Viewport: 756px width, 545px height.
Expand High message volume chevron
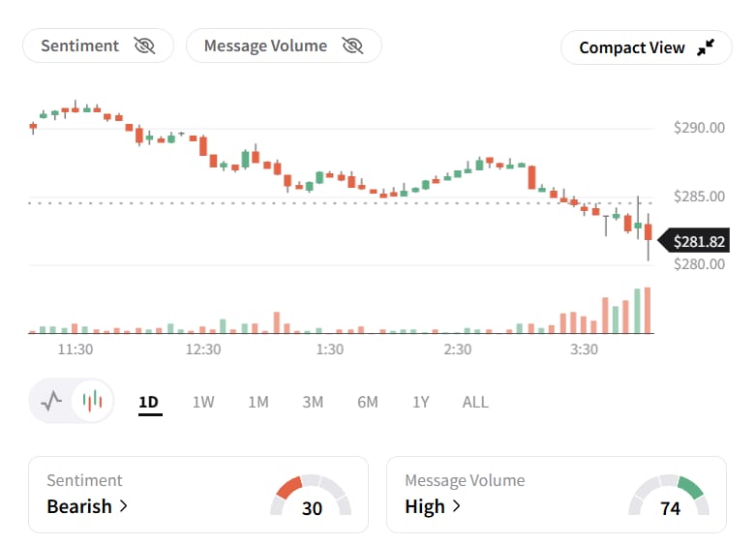(x=456, y=506)
